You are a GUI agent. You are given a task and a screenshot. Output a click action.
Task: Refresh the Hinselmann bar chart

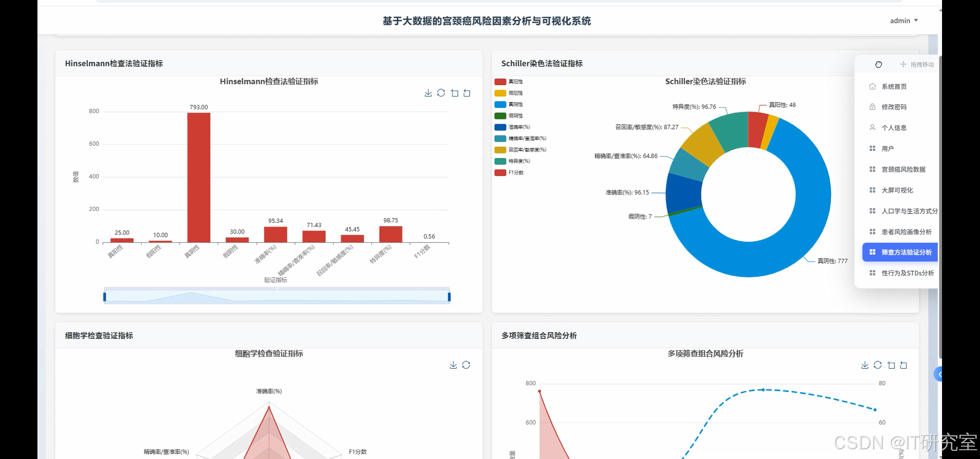[441, 93]
